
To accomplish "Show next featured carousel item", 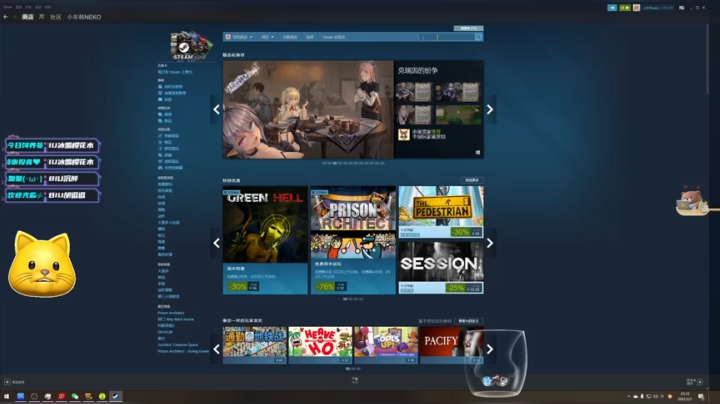I will (x=490, y=109).
